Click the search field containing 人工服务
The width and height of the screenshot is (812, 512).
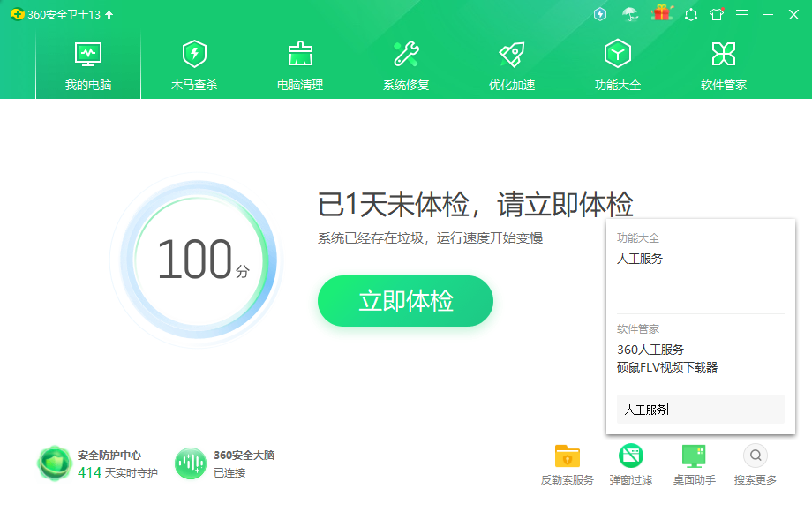(x=700, y=410)
